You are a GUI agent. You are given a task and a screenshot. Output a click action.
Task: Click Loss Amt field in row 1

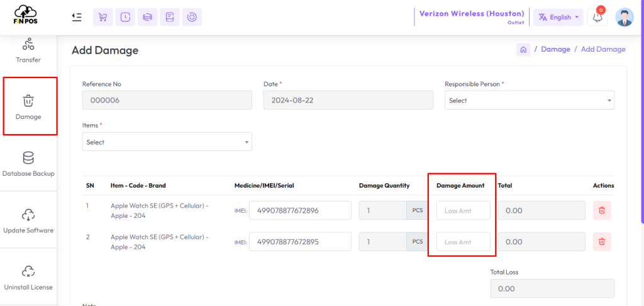(464, 210)
